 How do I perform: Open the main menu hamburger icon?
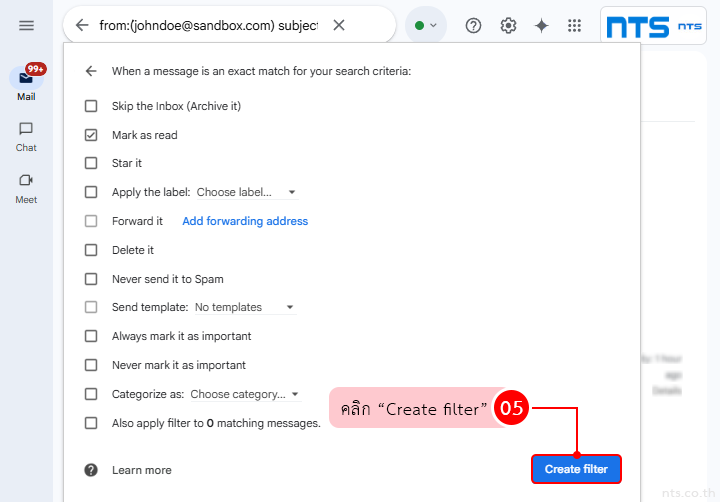[x=27, y=25]
